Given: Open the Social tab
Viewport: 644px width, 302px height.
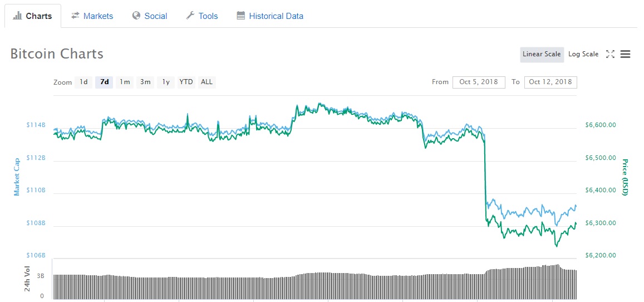Looking at the screenshot, I should 150,16.
